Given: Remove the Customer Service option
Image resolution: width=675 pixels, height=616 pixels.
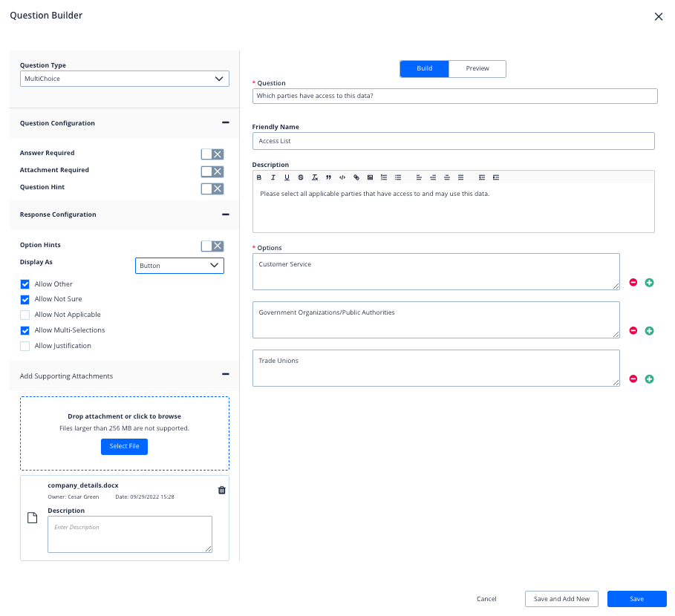Looking at the screenshot, I should (x=633, y=283).
